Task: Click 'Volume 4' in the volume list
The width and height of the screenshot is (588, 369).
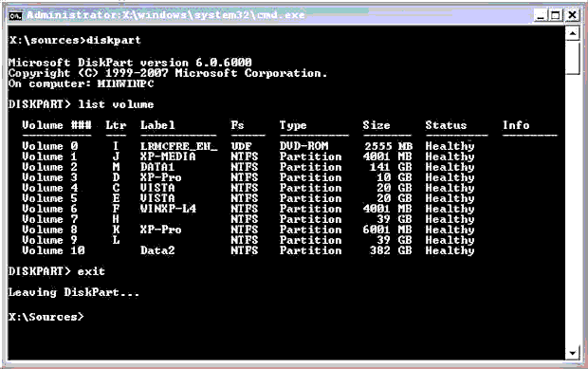Action: [50, 188]
